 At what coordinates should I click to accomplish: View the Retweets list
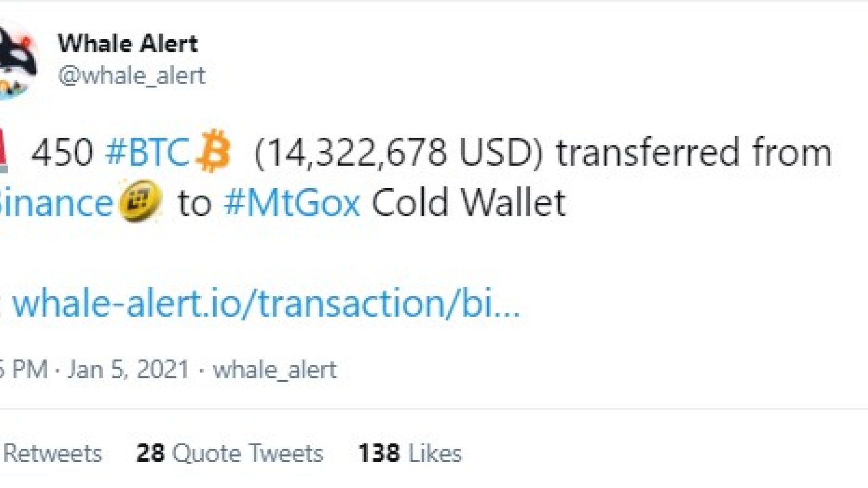53,453
